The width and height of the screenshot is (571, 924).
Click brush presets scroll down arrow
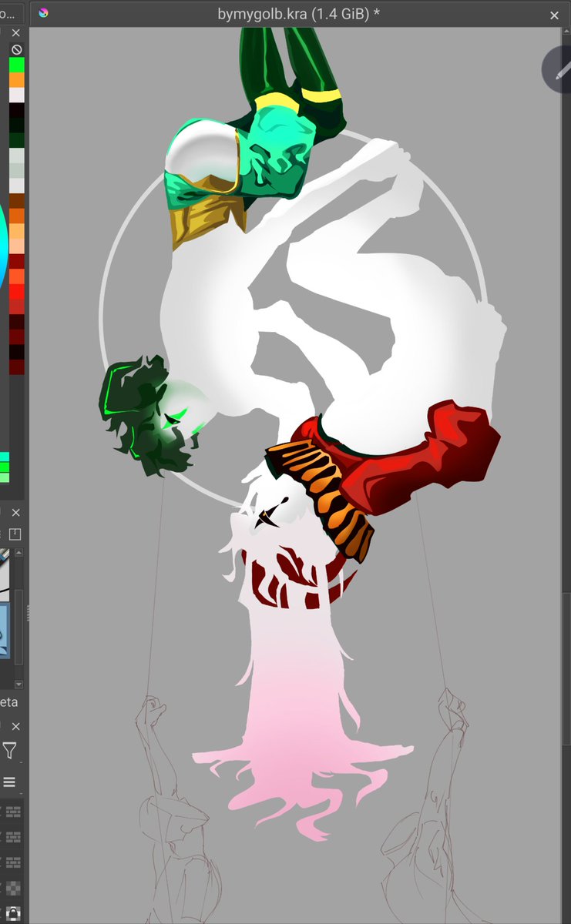tap(18, 685)
